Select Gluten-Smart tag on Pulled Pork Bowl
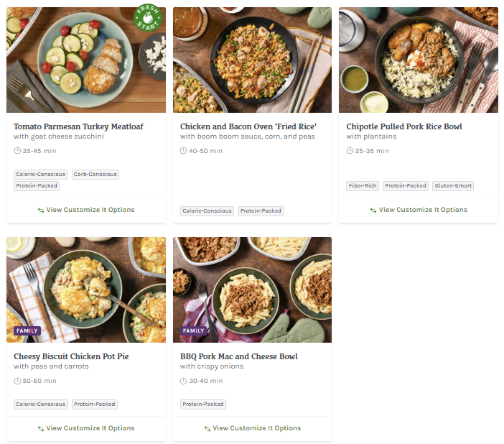 [x=453, y=186]
